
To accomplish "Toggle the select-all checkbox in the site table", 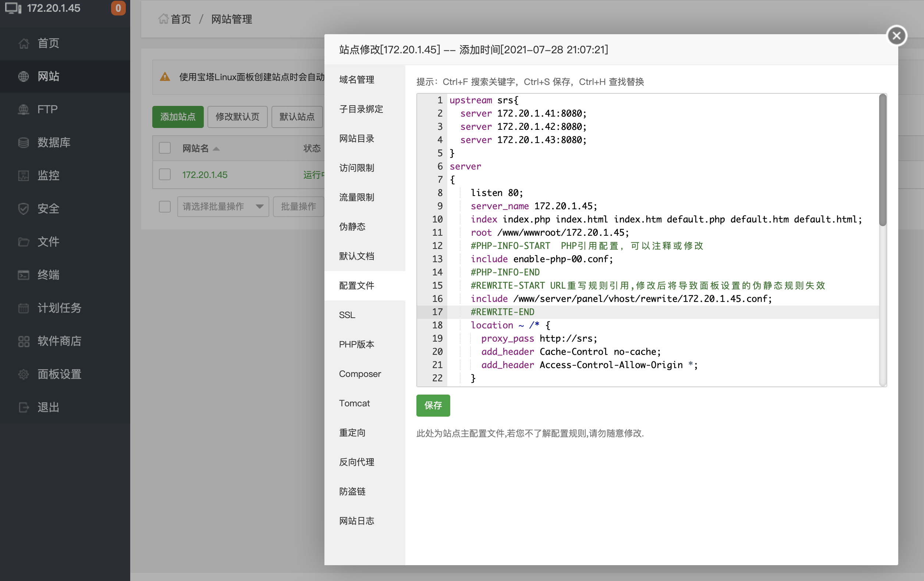I will click(165, 148).
